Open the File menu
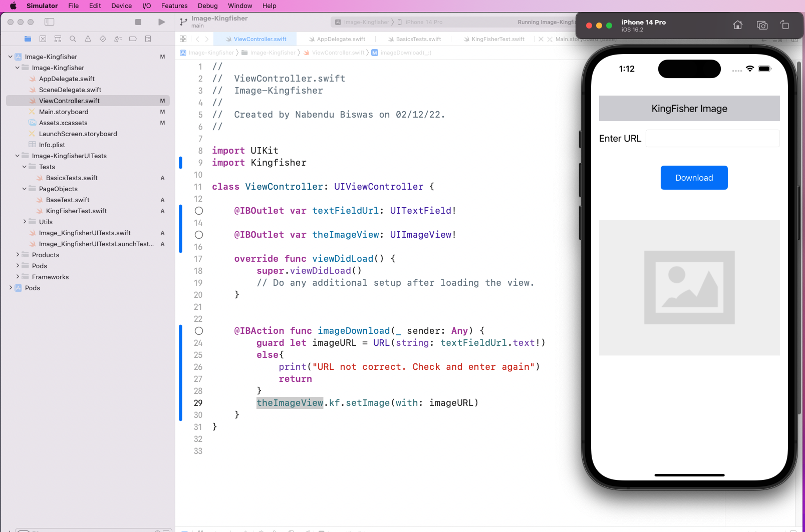 pyautogui.click(x=74, y=6)
